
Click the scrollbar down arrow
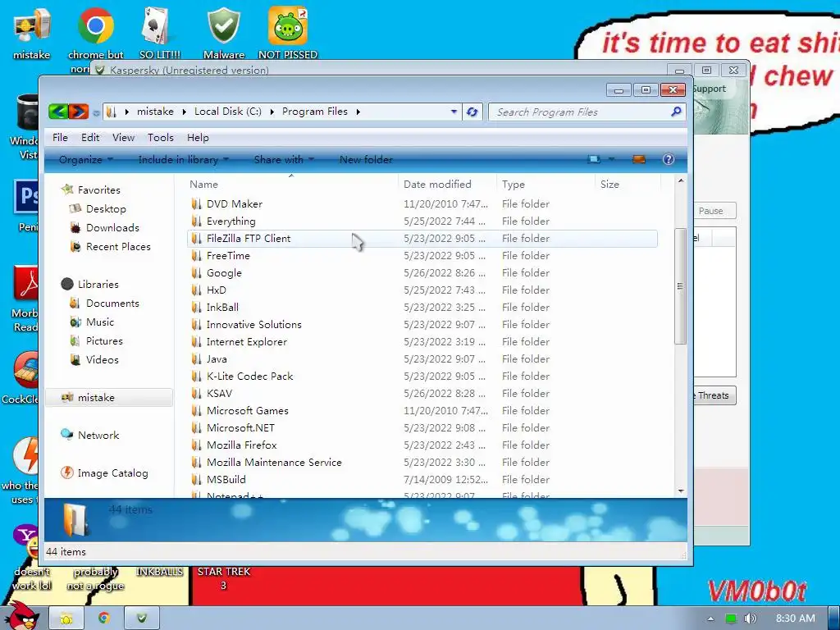(x=681, y=491)
